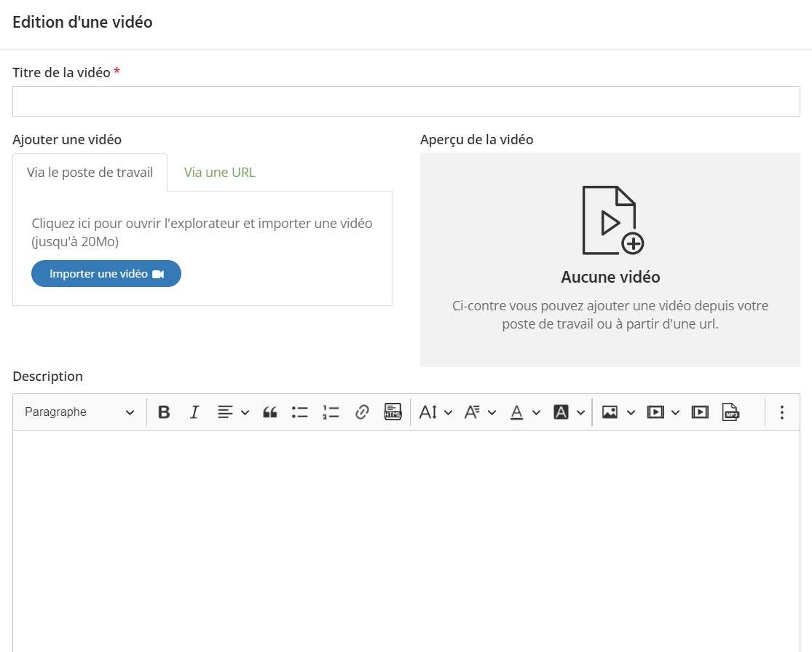Insert a numbered list
Screen dimensions: 812x652
click(x=331, y=412)
